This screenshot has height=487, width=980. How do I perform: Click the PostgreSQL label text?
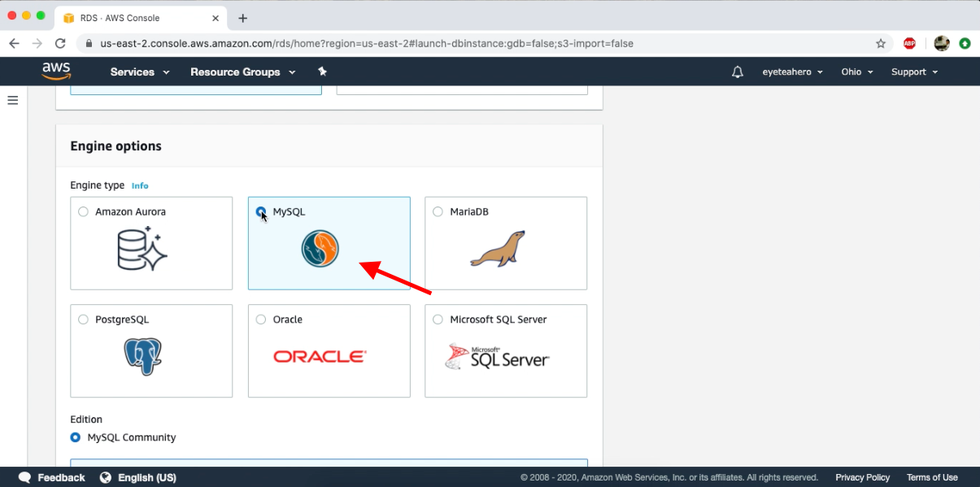(x=122, y=320)
